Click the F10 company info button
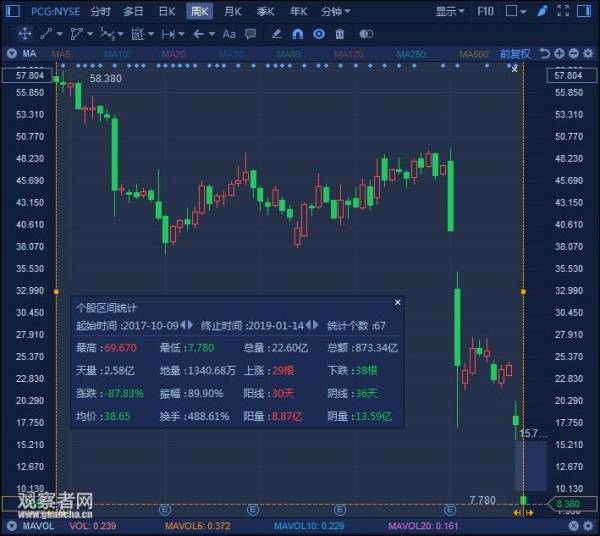Screen dimensions: 600x536 pos(485,11)
